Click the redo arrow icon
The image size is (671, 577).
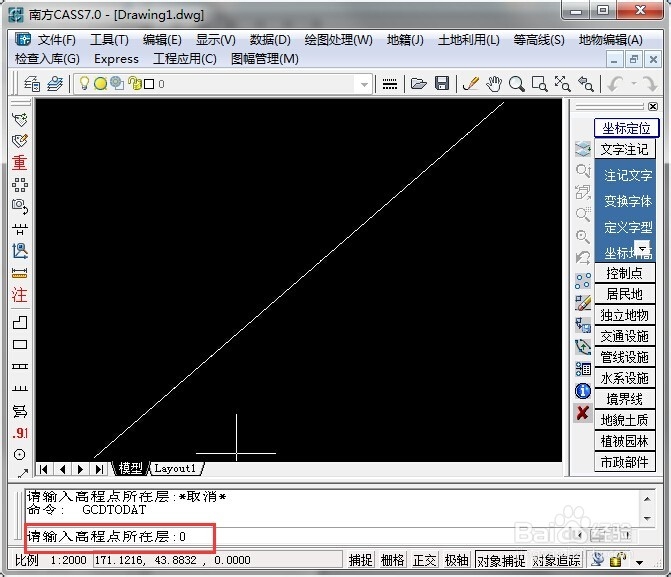tap(650, 84)
